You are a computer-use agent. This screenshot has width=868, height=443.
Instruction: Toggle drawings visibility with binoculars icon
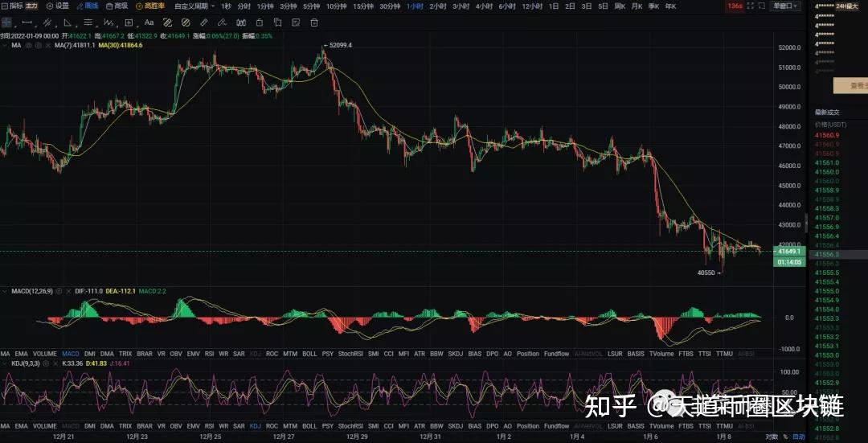click(x=241, y=23)
